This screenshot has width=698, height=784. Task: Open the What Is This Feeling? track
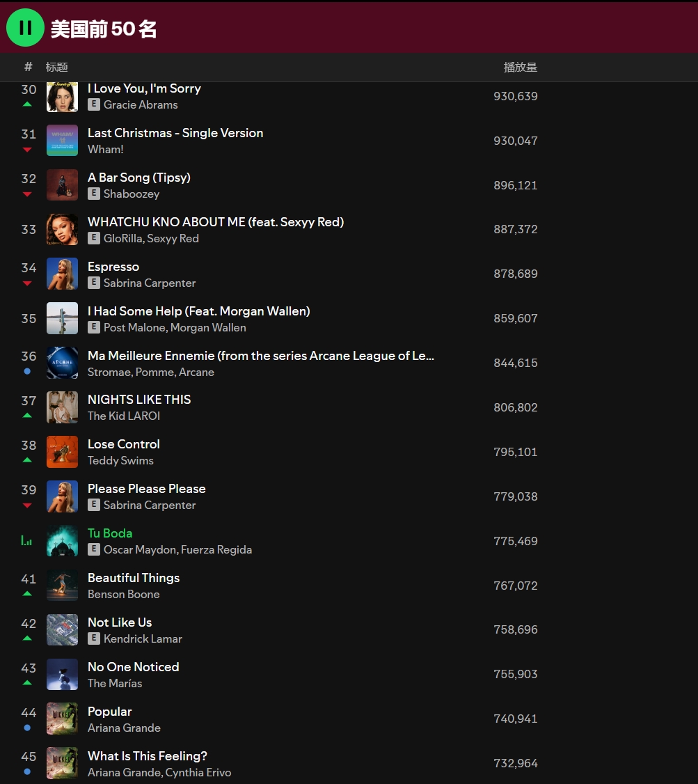coord(148,755)
